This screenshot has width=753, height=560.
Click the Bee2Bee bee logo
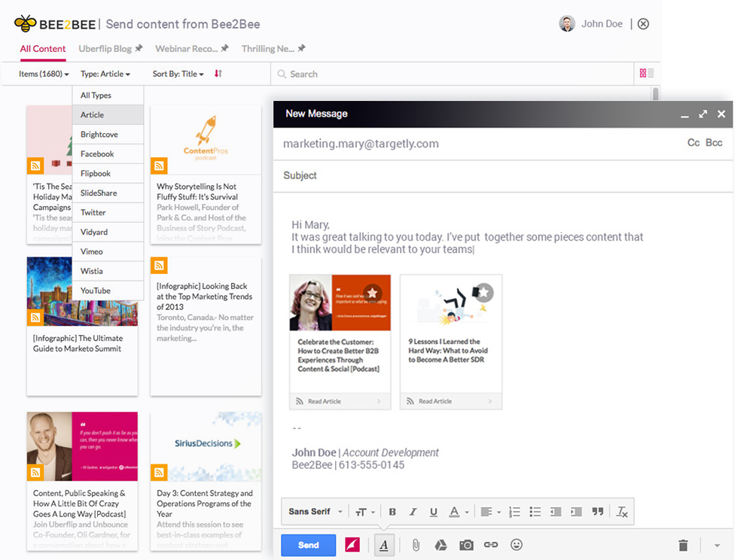25,23
